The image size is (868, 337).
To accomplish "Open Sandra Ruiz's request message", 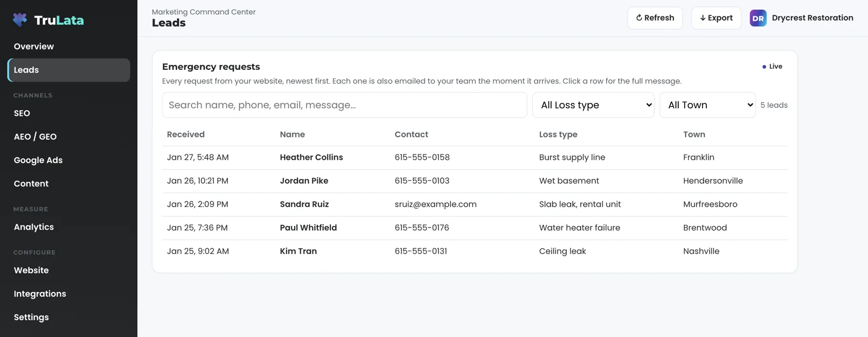I will 475,204.
